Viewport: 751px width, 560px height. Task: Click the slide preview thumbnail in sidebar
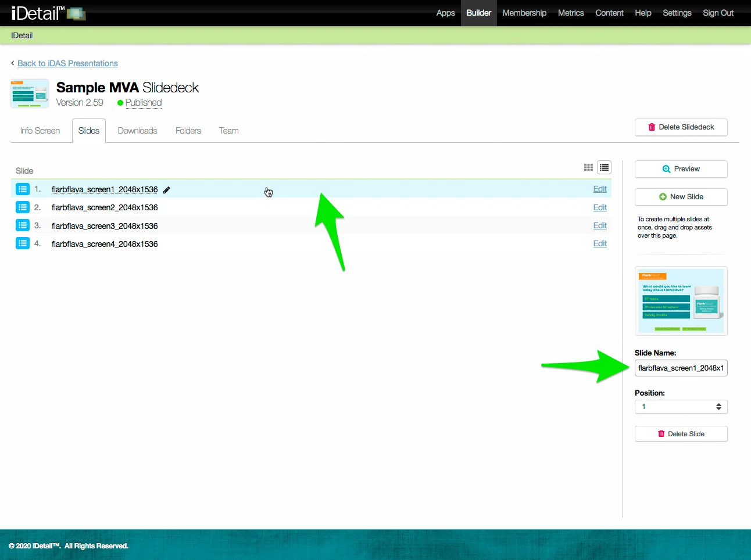681,301
